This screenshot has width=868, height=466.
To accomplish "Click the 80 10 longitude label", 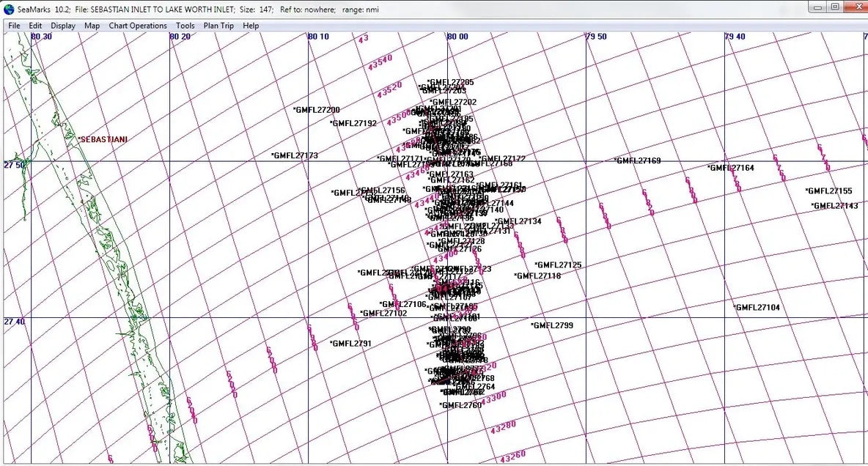I will click(x=318, y=37).
